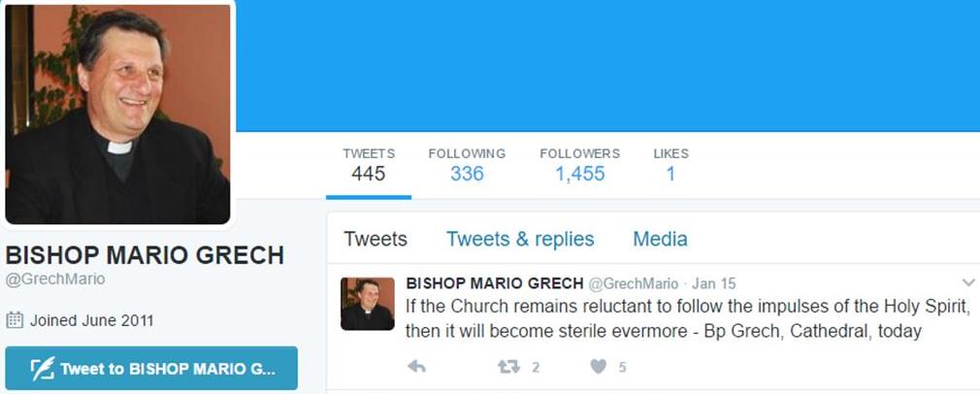This screenshot has height=394, width=980.
Task: Open the tweet options chevron menu
Action: click(x=967, y=283)
